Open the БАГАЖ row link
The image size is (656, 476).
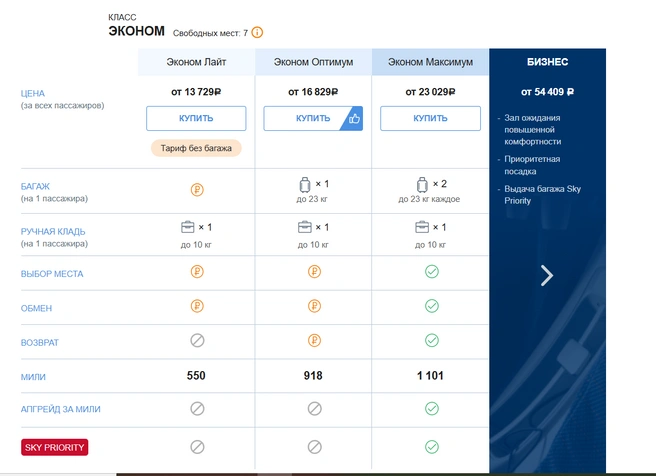[x=35, y=187]
